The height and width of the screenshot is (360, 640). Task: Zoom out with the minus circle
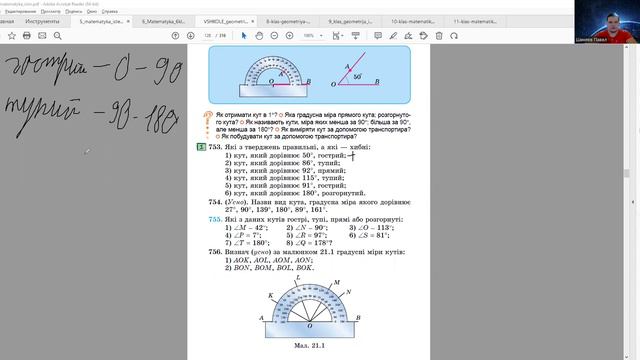tap(274, 36)
